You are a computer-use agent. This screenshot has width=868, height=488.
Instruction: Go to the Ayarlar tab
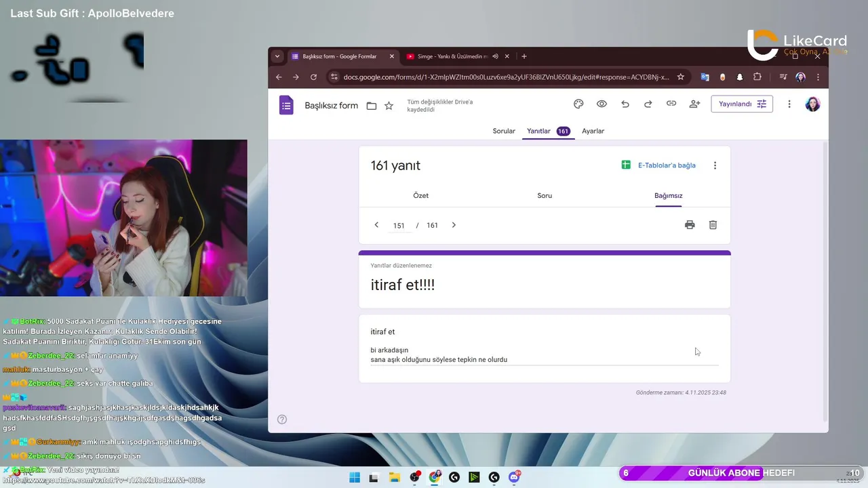coord(593,131)
